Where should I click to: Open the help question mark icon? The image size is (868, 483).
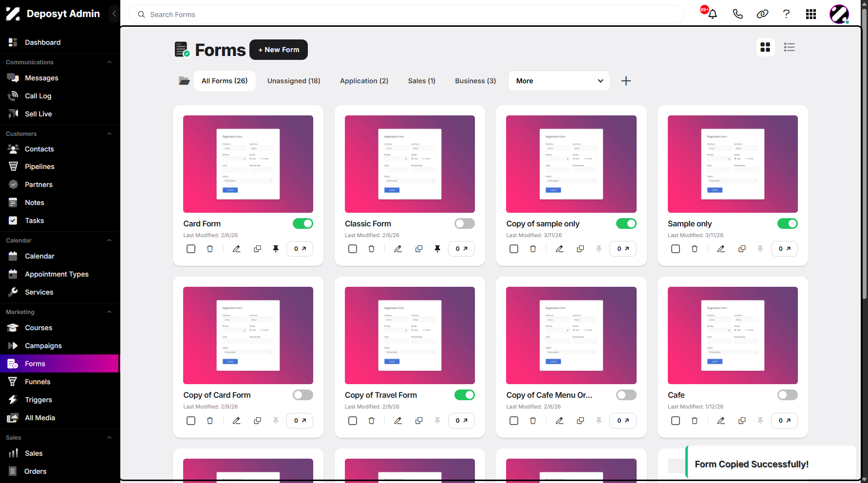click(x=786, y=14)
